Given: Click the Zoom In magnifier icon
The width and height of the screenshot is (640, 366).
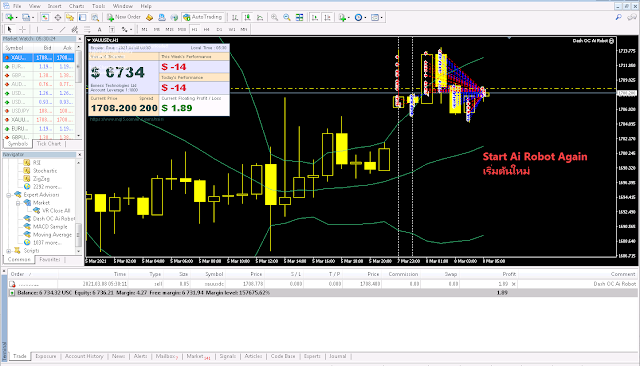Looking at the screenshot, I should pyautogui.click(x=274, y=17).
